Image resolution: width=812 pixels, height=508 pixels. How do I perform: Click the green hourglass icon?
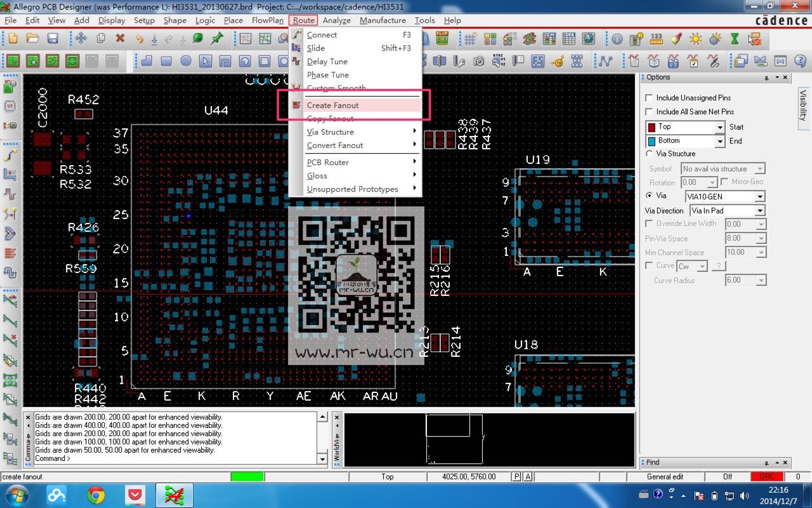tap(735, 39)
